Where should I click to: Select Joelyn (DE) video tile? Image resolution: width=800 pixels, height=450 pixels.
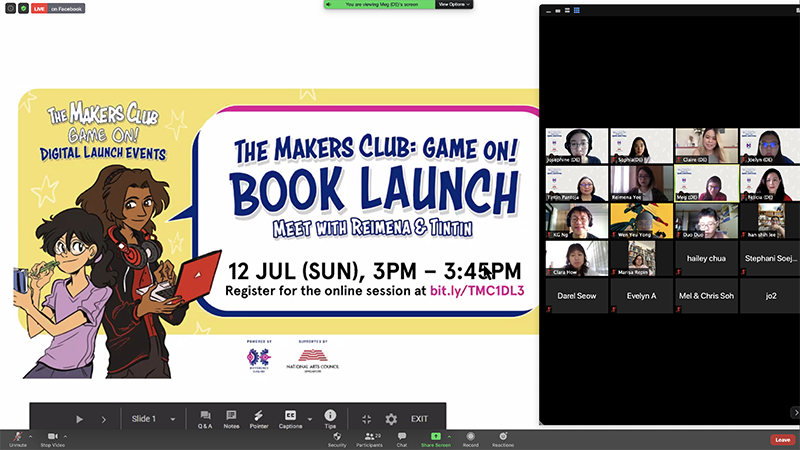[770, 146]
